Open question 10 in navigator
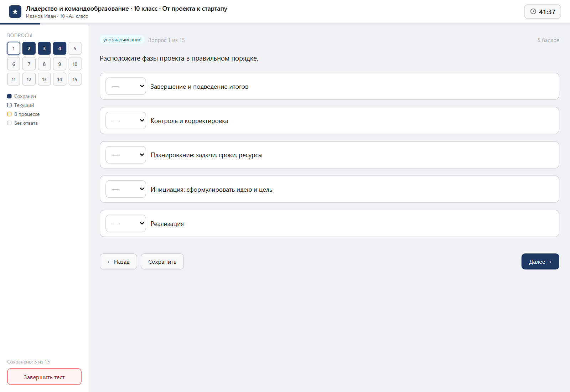The image size is (570, 392). [x=75, y=64]
